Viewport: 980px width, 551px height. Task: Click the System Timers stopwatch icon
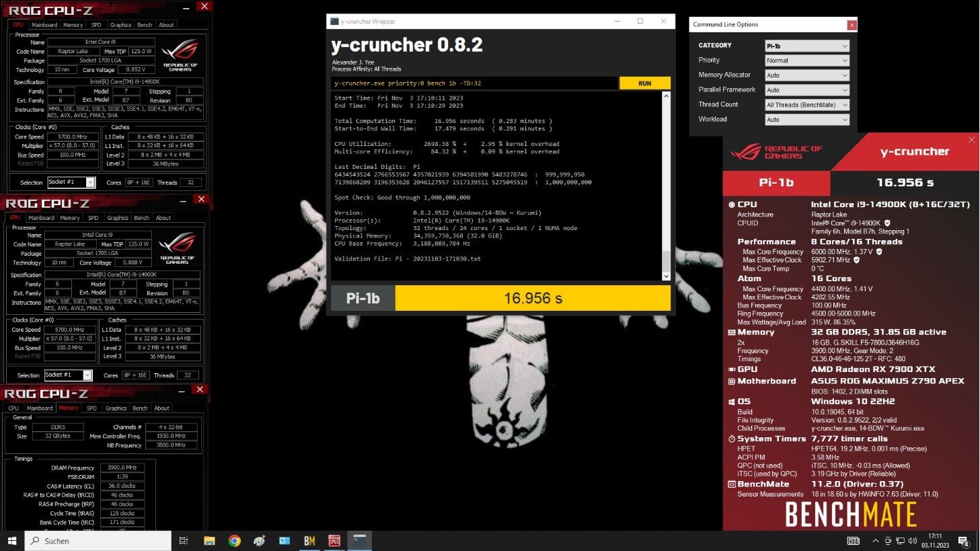(x=732, y=439)
